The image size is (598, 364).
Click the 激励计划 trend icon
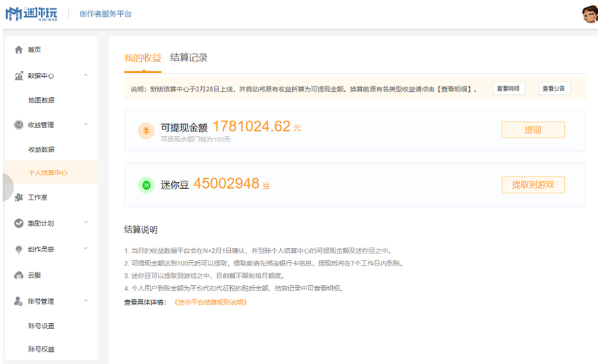coord(19,223)
